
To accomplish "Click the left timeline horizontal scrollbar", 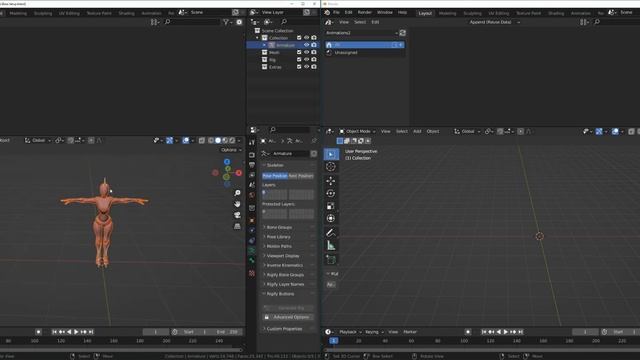I will 120,349.
